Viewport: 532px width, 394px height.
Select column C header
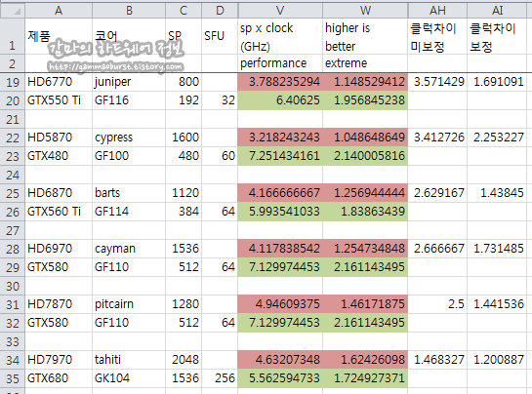coord(184,11)
